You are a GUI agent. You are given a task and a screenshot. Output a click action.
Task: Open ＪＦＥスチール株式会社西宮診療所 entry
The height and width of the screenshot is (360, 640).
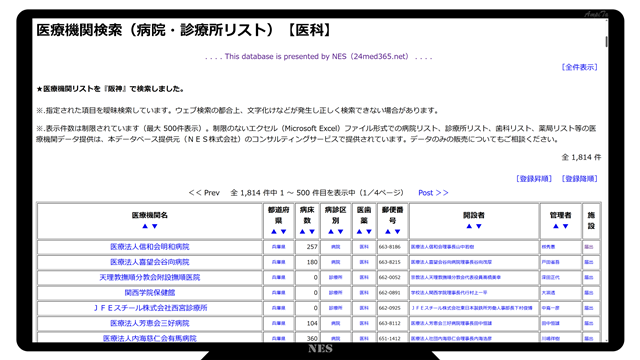(x=150, y=308)
